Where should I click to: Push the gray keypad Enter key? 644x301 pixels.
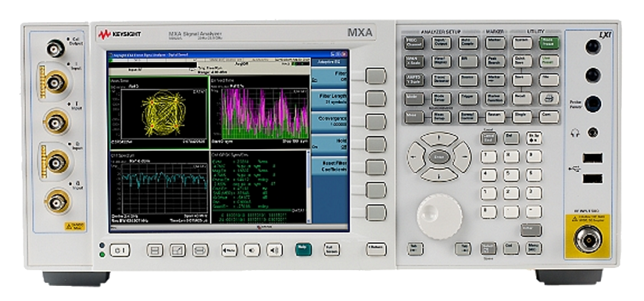pyautogui.click(x=531, y=230)
